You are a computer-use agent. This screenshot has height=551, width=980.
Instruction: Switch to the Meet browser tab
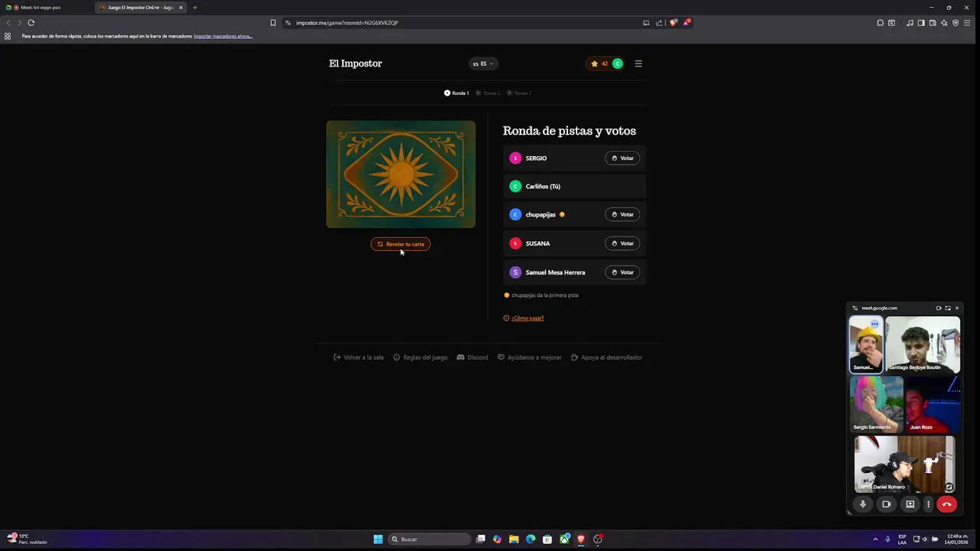[46, 8]
